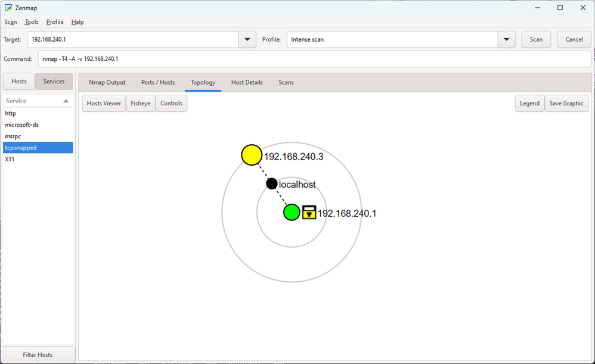The height and width of the screenshot is (364, 595).
Task: Switch to the Ports / Hosts tab
Action: pyautogui.click(x=158, y=82)
